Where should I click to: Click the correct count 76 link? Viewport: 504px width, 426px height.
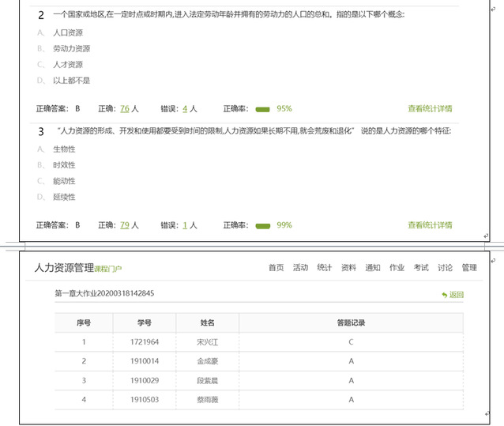click(125, 109)
